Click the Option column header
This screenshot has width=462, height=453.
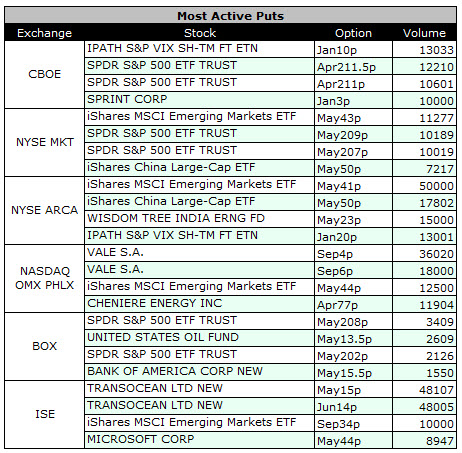click(x=353, y=33)
